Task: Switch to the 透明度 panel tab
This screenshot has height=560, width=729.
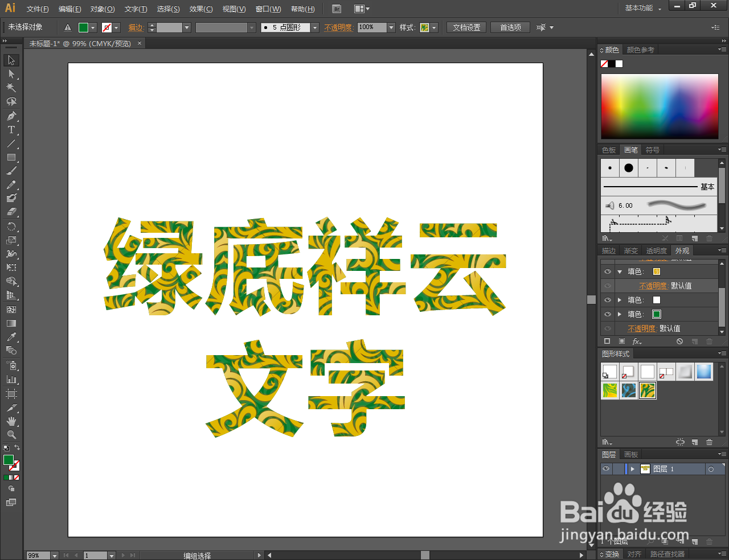Action: click(656, 250)
